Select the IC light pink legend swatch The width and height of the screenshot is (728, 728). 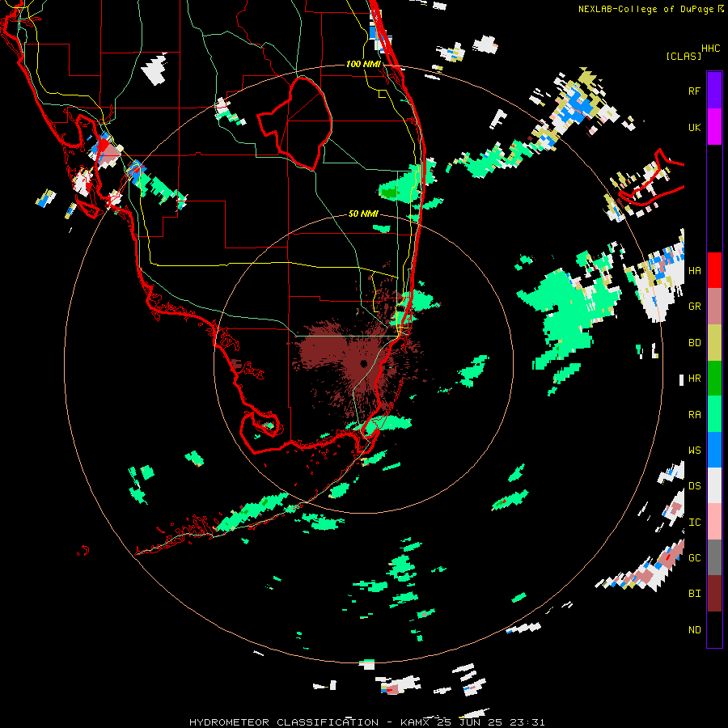coord(714,522)
